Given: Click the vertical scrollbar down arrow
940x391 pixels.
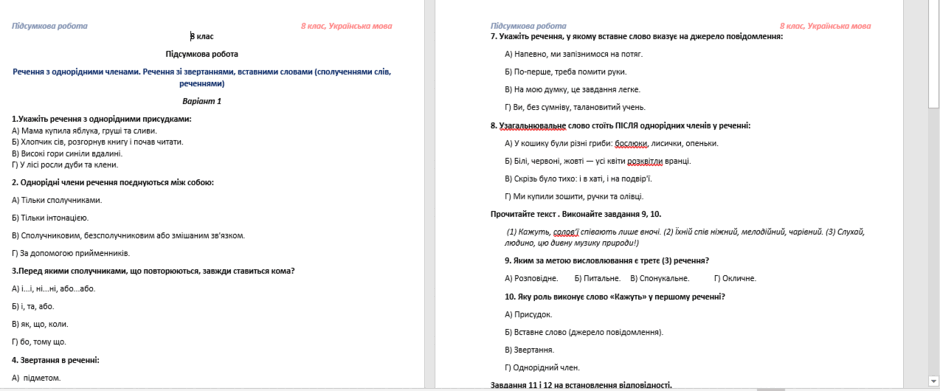Looking at the screenshot, I should (933, 381).
